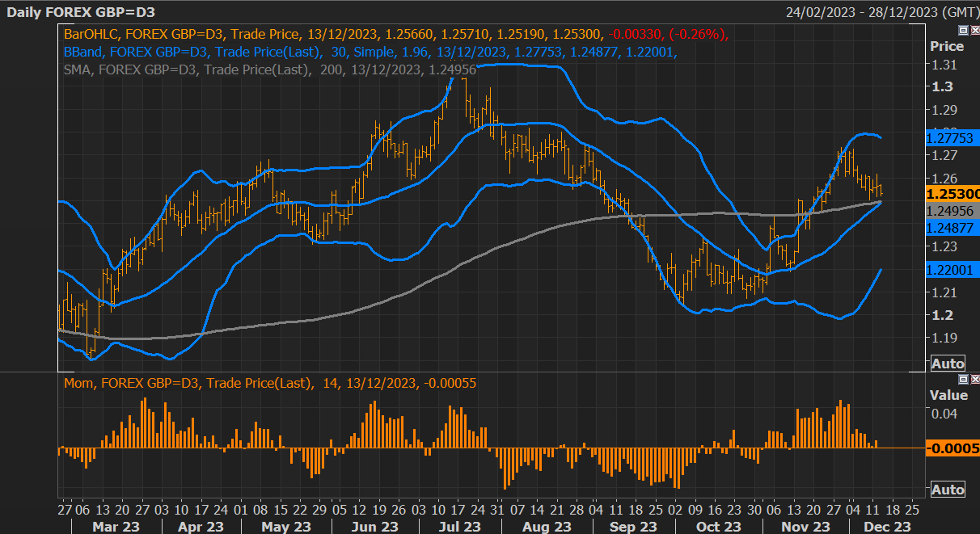Click the 1.2 price axis label

941,315
